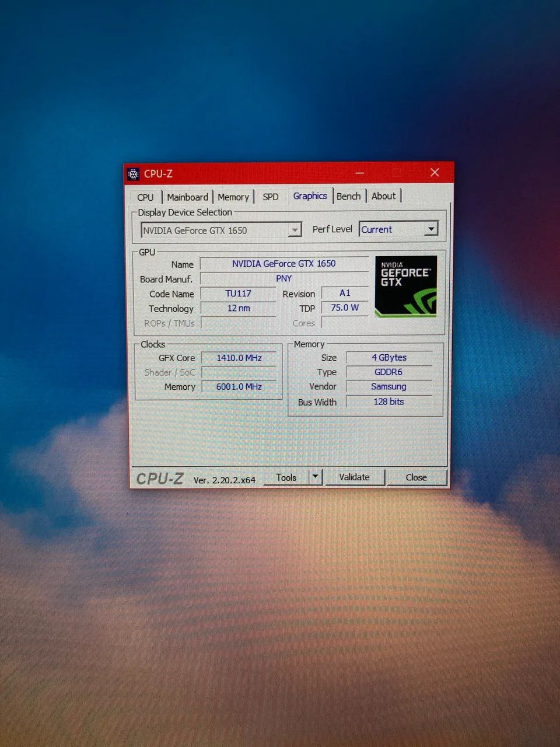
Task: Click the memory Type value GDDR6
Action: (x=389, y=372)
